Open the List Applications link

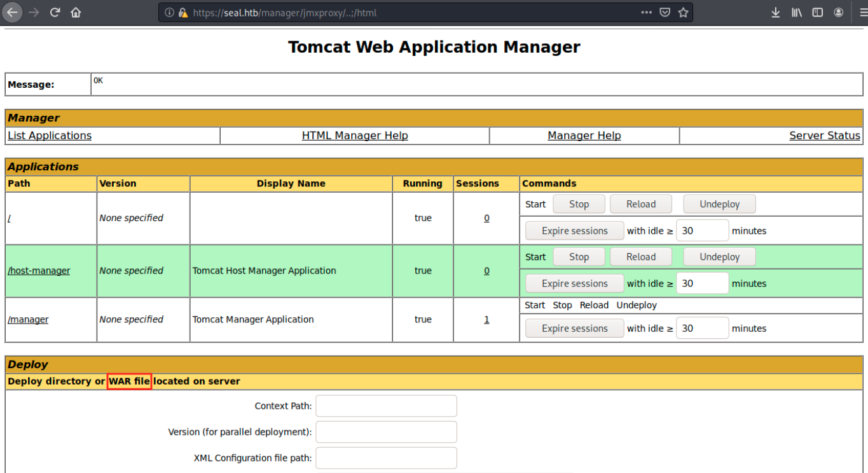pyautogui.click(x=50, y=135)
